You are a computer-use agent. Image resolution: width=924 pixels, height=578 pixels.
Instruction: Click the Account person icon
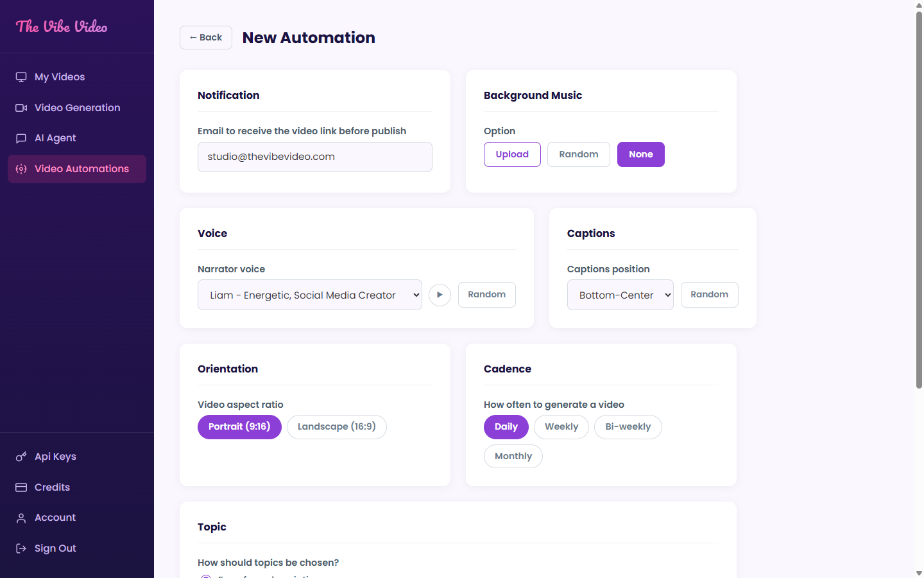coord(21,518)
